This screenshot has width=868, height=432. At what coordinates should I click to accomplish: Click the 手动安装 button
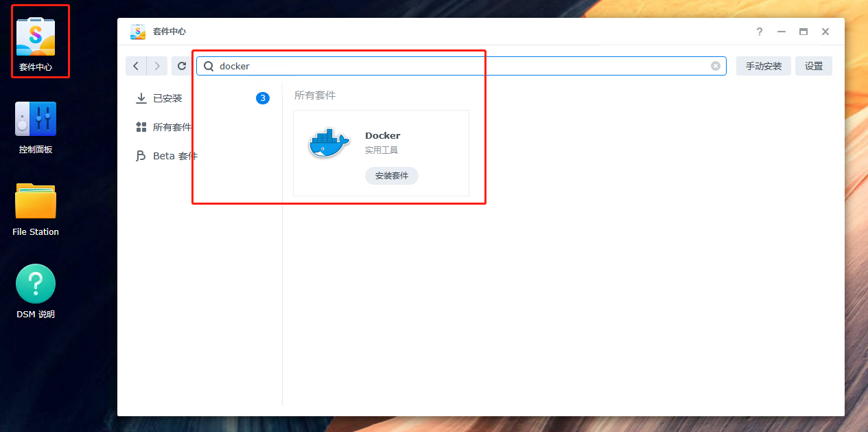764,66
